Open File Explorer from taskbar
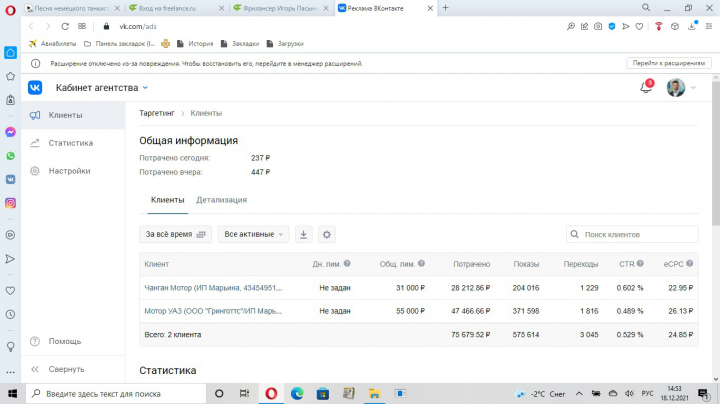This screenshot has width=720, height=404. point(374,394)
